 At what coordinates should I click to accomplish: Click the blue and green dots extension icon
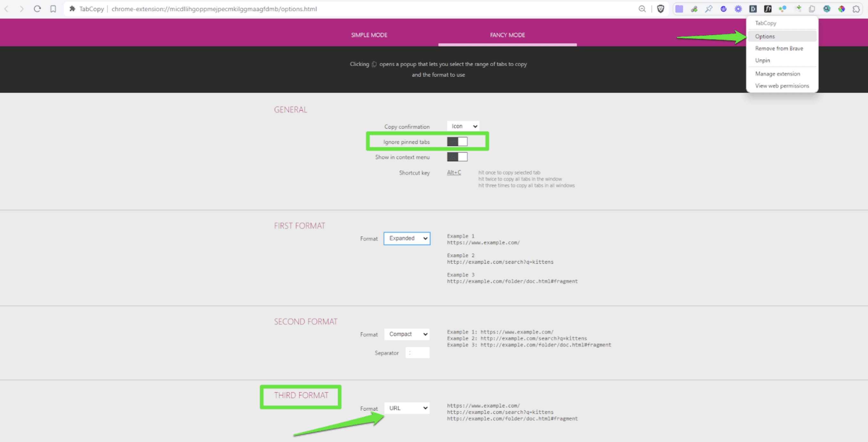pos(782,9)
